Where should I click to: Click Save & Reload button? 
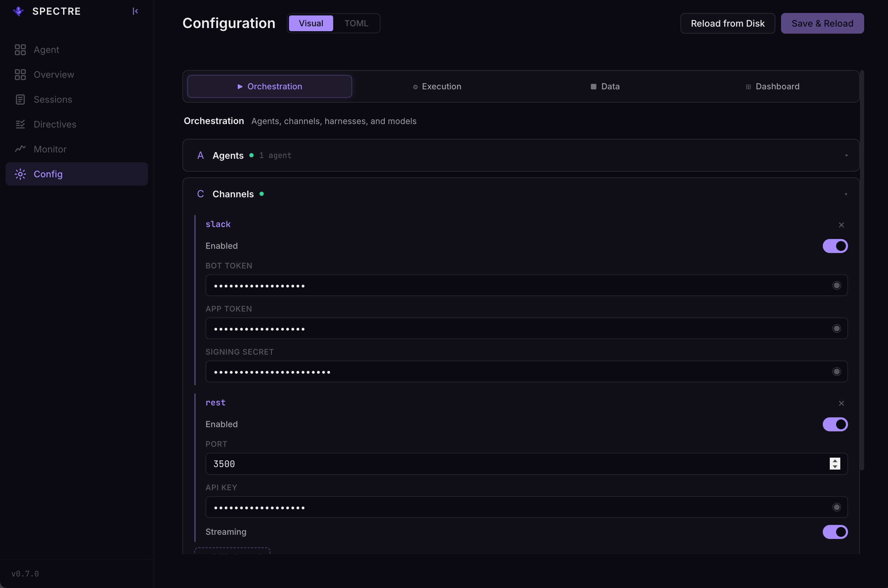coord(822,23)
